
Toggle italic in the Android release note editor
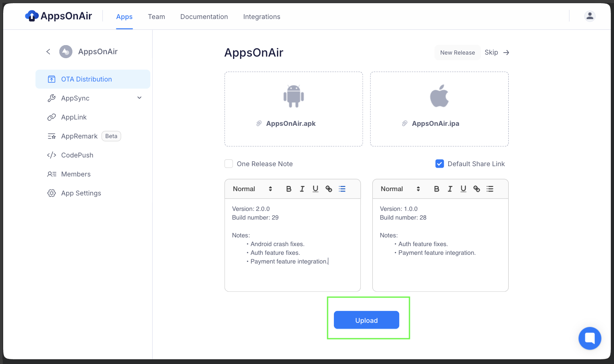302,189
